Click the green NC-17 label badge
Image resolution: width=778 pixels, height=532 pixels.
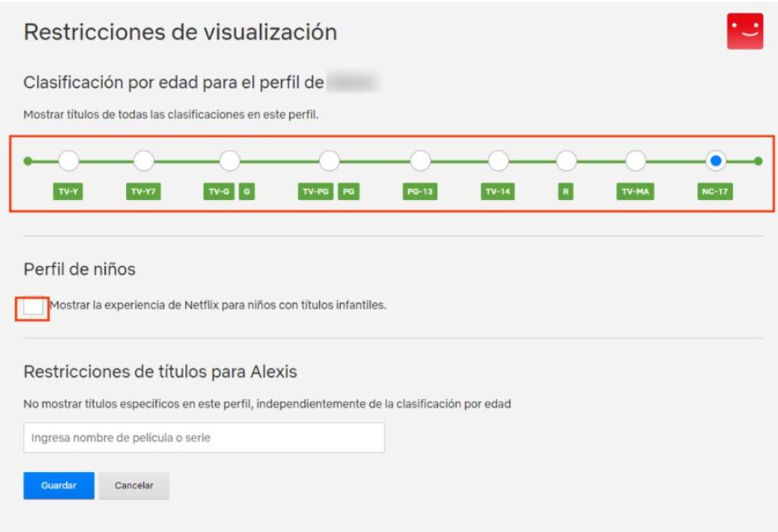click(716, 191)
